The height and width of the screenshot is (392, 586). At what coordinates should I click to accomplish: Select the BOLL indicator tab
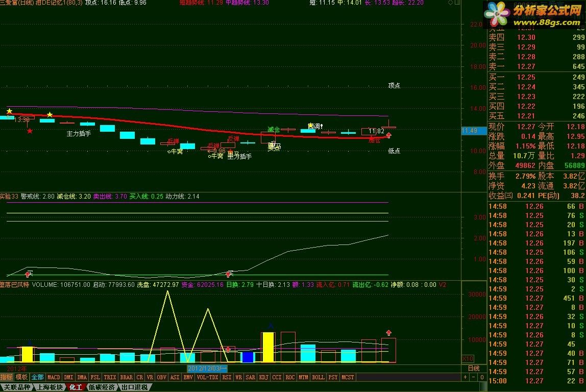tap(319, 377)
